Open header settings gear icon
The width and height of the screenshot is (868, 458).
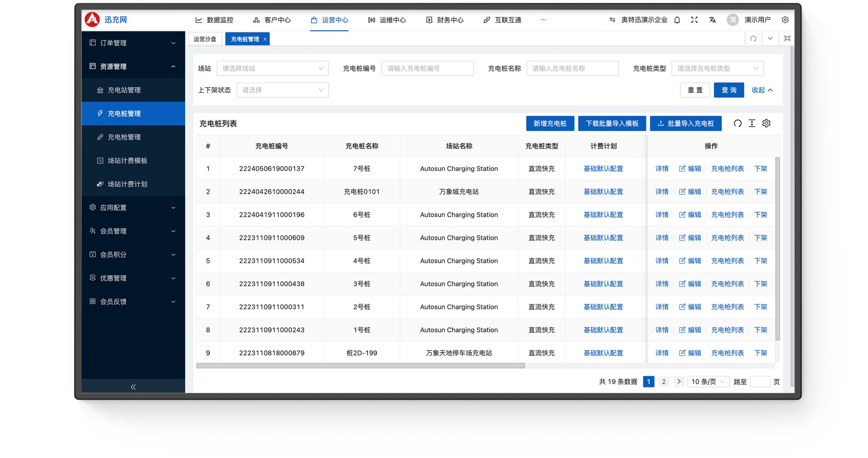pyautogui.click(x=785, y=20)
